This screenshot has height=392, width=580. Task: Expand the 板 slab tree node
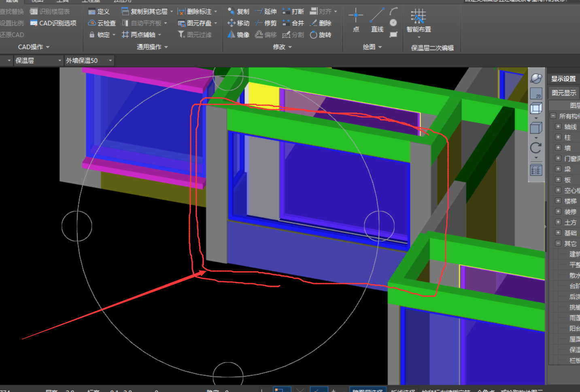click(558, 179)
